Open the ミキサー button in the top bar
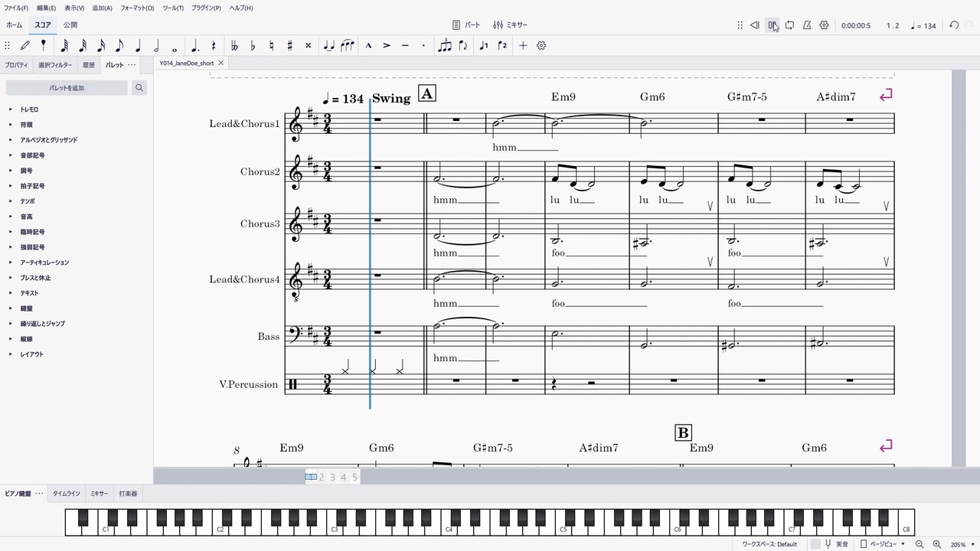This screenshot has height=551, width=980. point(510,25)
